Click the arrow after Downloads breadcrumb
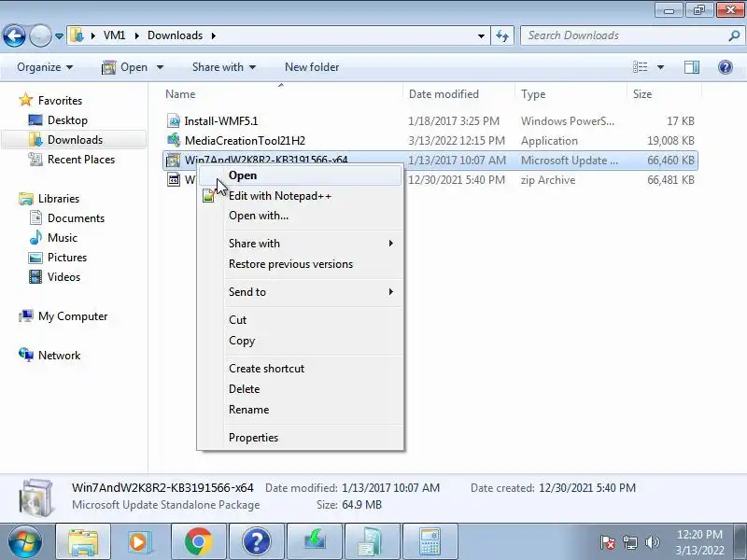This screenshot has width=747, height=560. (214, 35)
